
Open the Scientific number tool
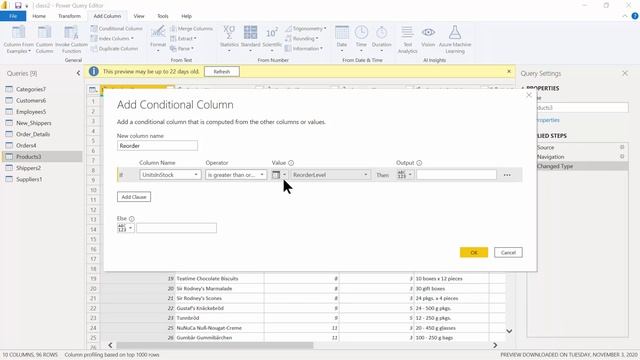[x=272, y=39]
